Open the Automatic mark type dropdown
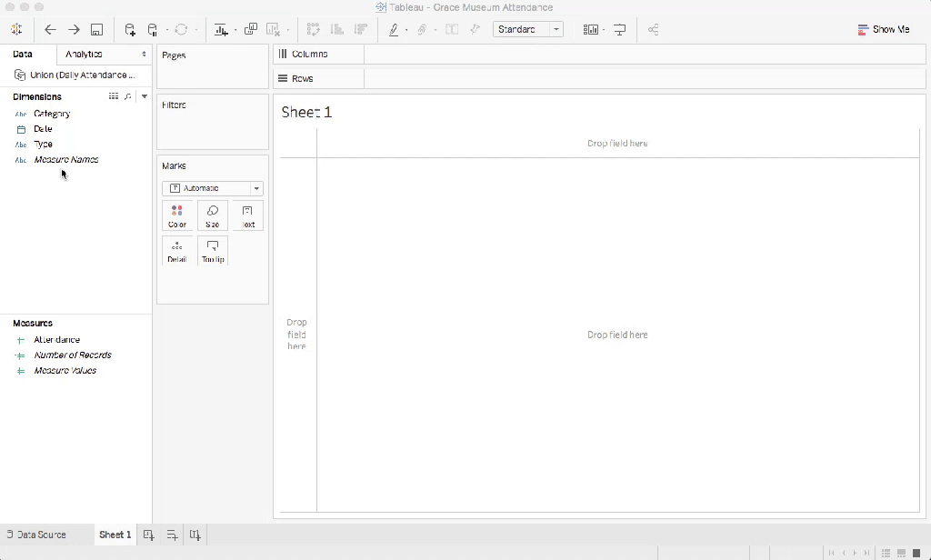This screenshot has width=931, height=560. tap(212, 188)
